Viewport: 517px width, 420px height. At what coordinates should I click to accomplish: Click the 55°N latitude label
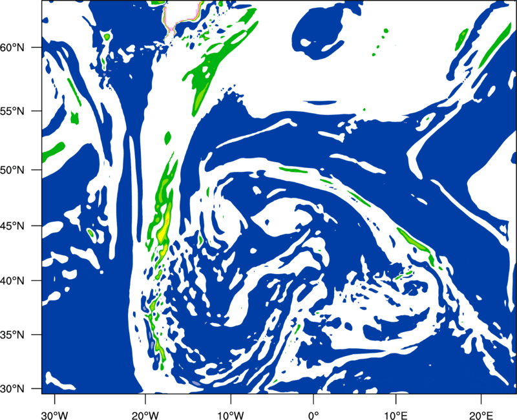(x=12, y=111)
